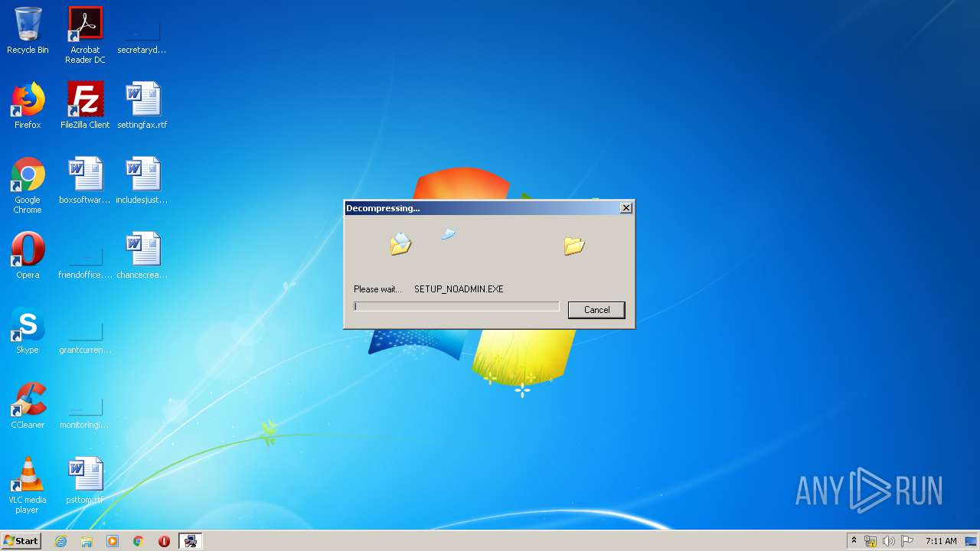Launch CCleaner desktop shortcut
Screen dimensions: 980x551
click(28, 406)
